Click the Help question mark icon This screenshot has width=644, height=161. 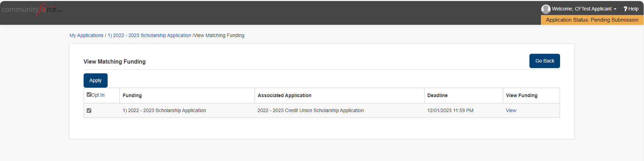click(x=625, y=9)
